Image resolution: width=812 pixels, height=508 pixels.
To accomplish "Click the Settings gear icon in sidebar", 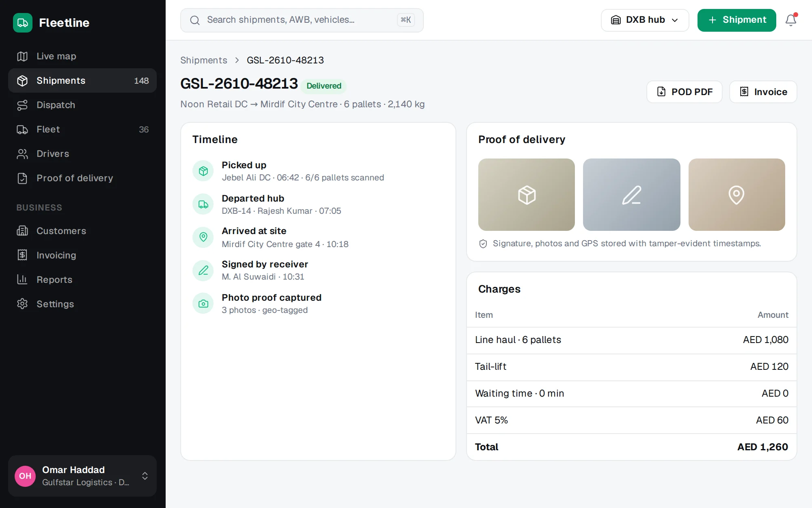I will pos(22,304).
